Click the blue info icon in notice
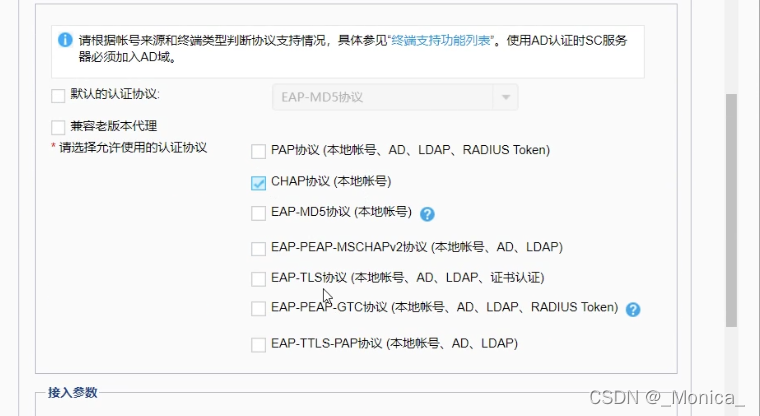760x416 pixels. pyautogui.click(x=65, y=40)
